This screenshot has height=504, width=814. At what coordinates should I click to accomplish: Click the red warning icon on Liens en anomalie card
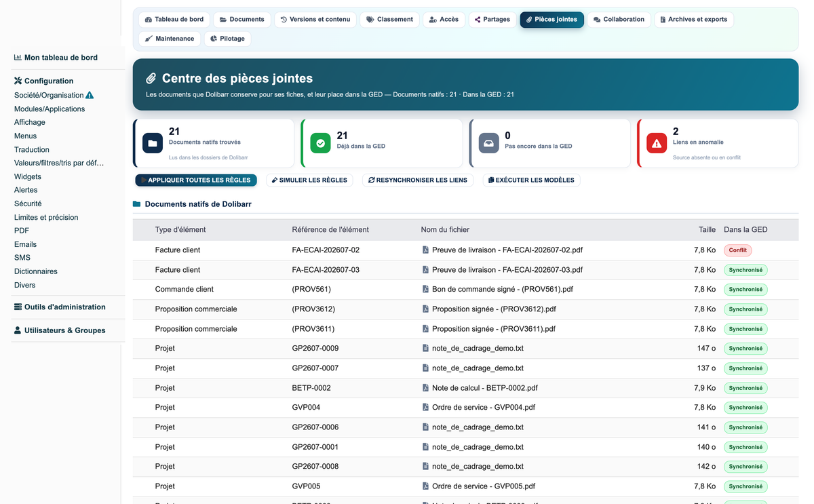point(657,143)
